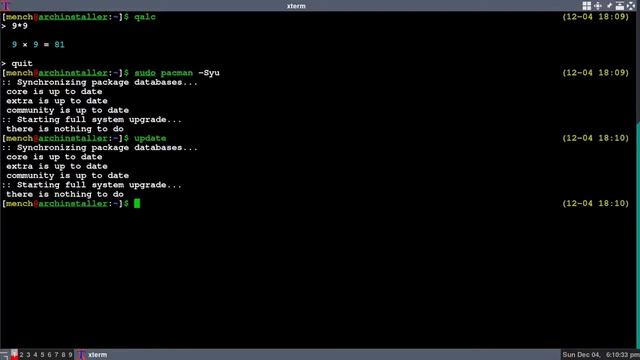The height and width of the screenshot is (360, 640).
Task: Click the 'update' command text
Action: tap(150, 138)
